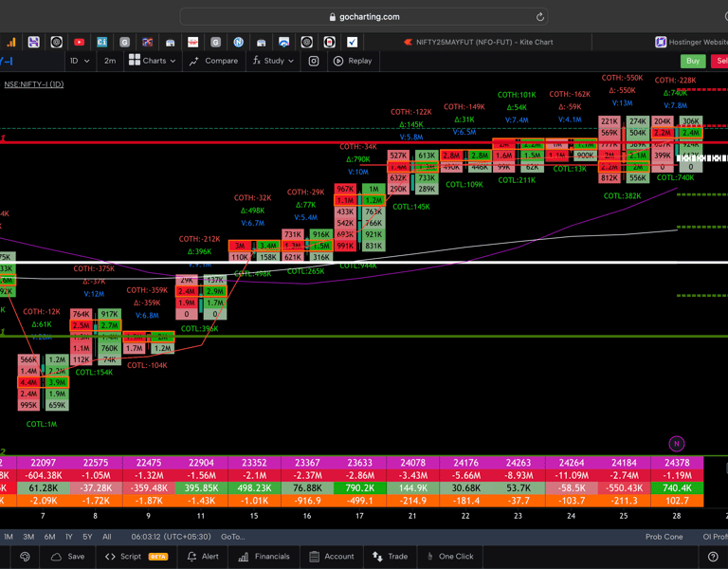Viewport: 728px width, 569px height.
Task: Click the Instagram share icon in chart toolbar
Action: pos(314,61)
